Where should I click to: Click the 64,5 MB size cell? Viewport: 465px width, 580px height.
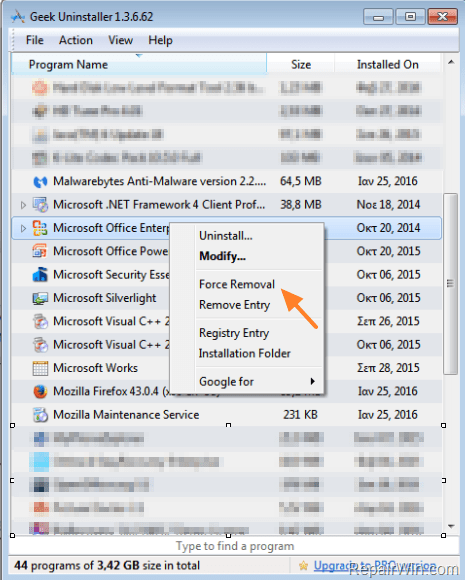(x=301, y=182)
